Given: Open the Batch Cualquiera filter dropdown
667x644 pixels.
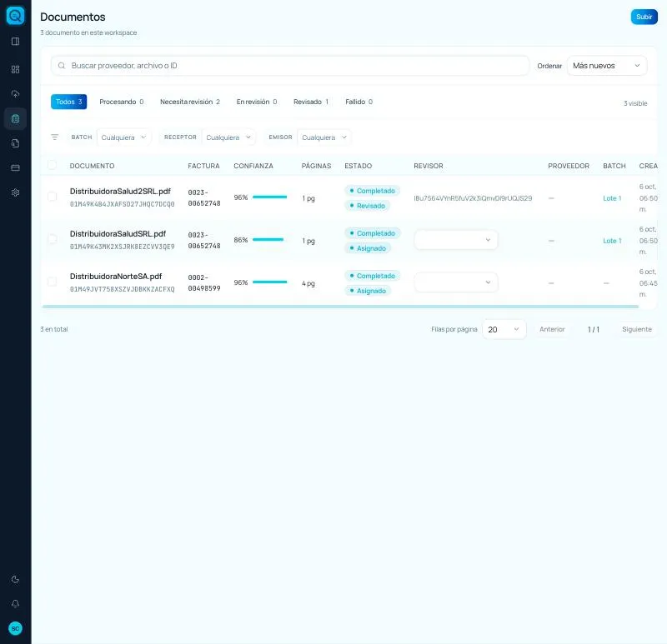Looking at the screenshot, I should point(123,137).
